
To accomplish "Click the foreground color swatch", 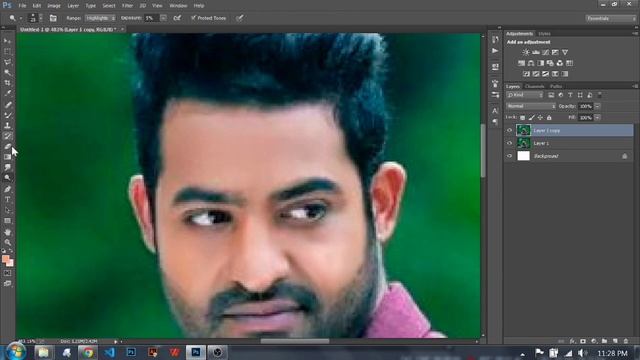I will (x=5, y=259).
